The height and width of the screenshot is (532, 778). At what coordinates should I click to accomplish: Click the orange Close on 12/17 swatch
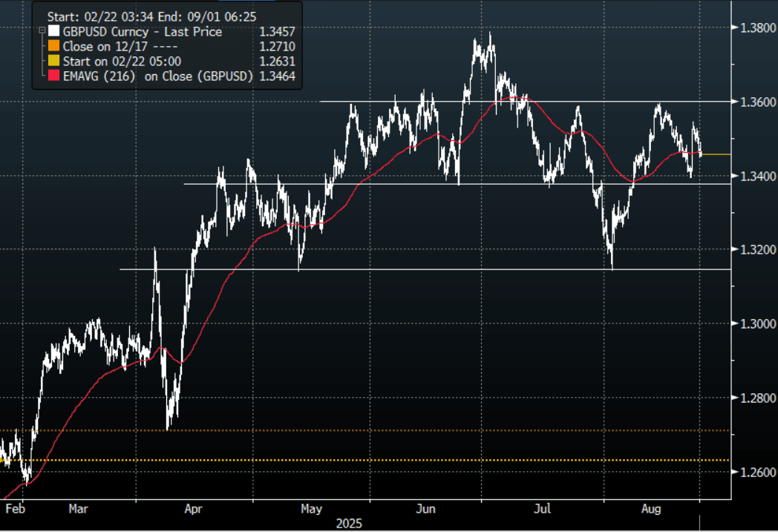pyautogui.click(x=53, y=47)
